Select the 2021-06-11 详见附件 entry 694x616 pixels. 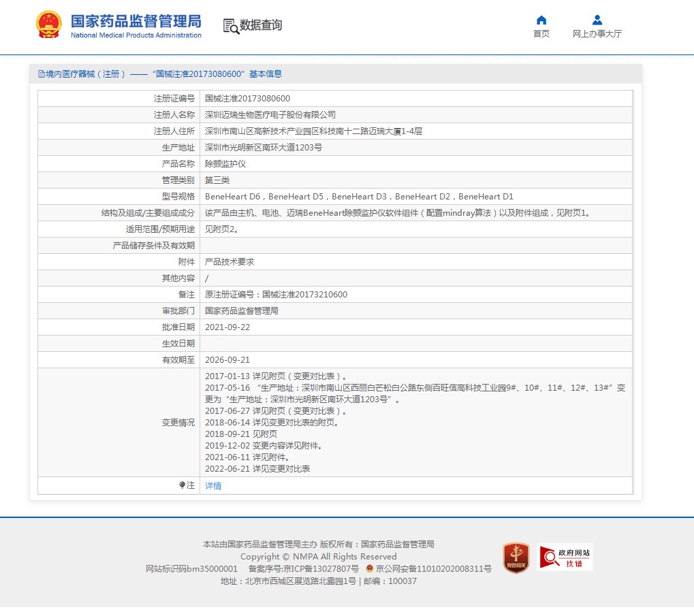247,457
